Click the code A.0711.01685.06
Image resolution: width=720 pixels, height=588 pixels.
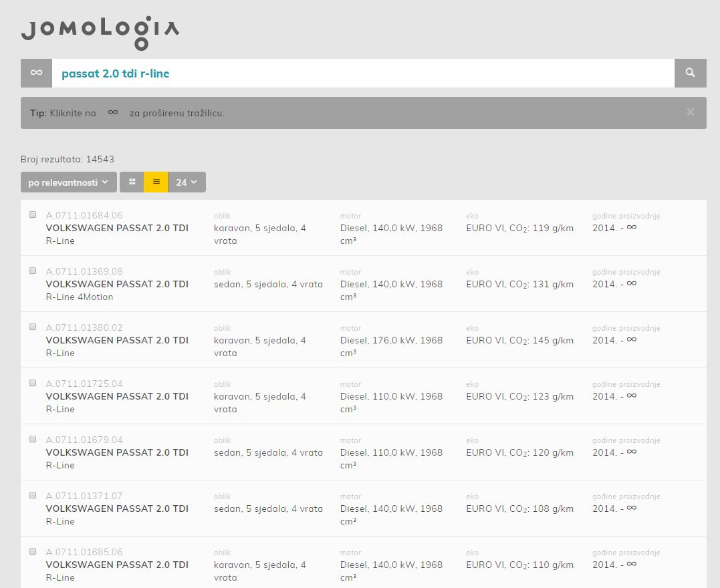[x=84, y=552]
